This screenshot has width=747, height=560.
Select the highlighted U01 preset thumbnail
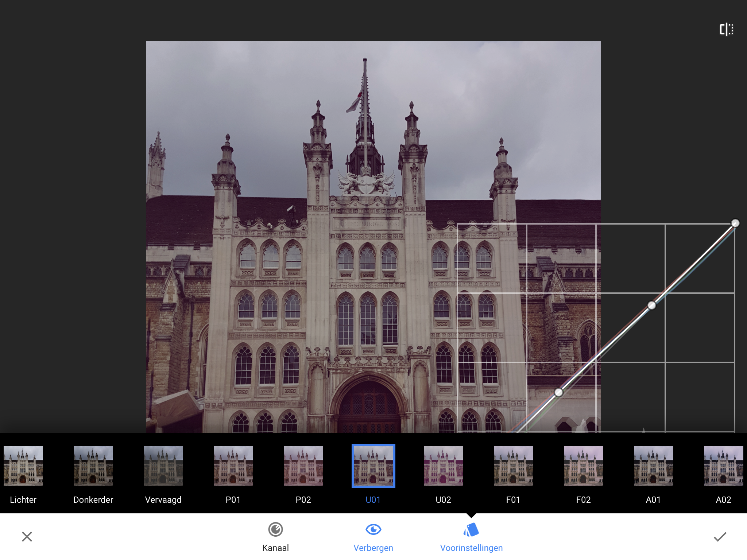tap(373, 466)
